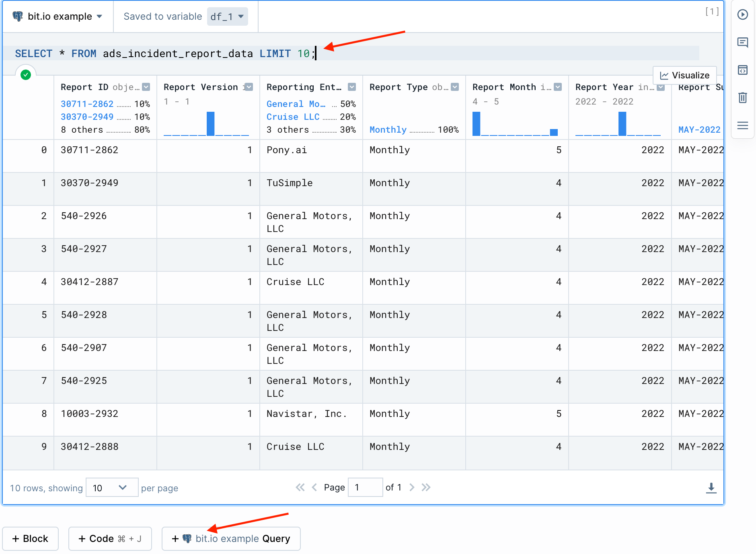The width and height of the screenshot is (756, 554).
Task: Select the Pony.ai cell in row 0
Action: [311, 156]
